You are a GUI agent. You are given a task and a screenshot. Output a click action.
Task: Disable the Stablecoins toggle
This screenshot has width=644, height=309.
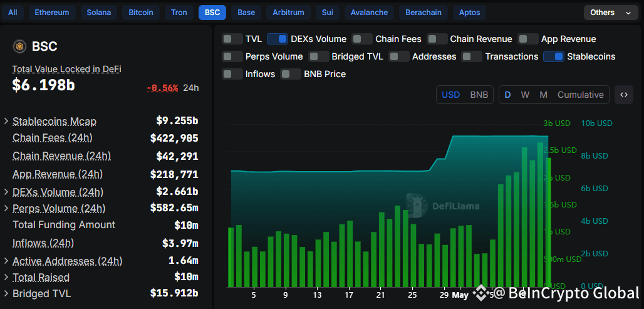tap(554, 56)
